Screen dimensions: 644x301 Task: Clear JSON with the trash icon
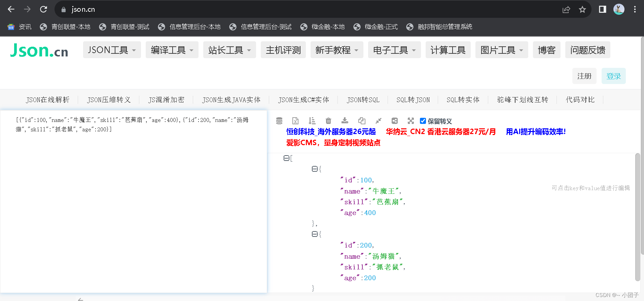click(x=328, y=121)
